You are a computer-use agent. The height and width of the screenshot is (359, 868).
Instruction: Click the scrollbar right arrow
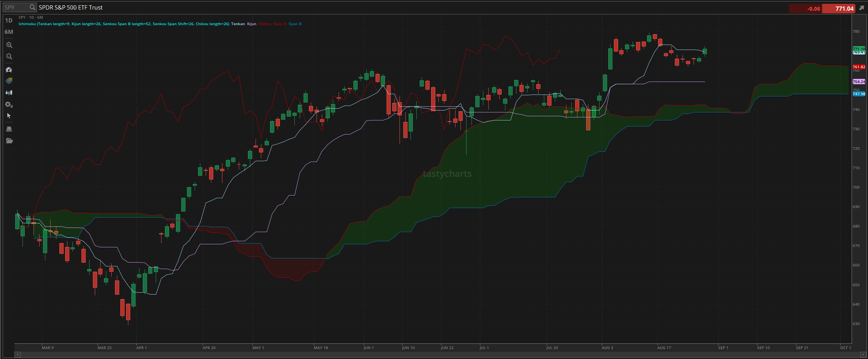point(863,354)
